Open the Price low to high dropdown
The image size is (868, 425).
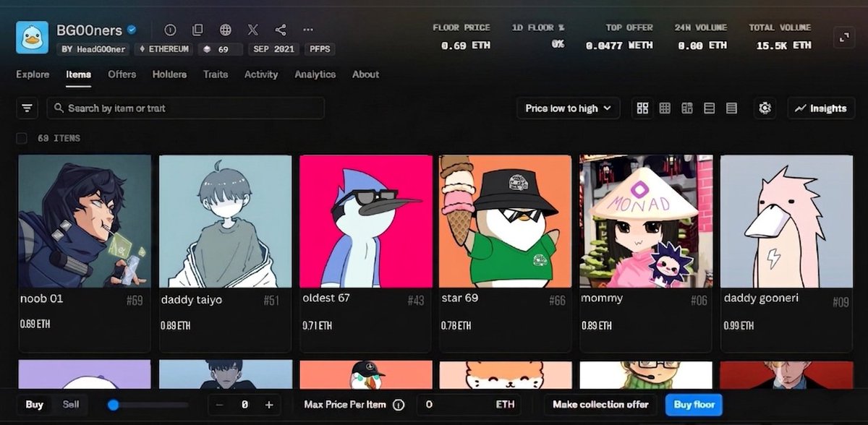click(x=569, y=108)
